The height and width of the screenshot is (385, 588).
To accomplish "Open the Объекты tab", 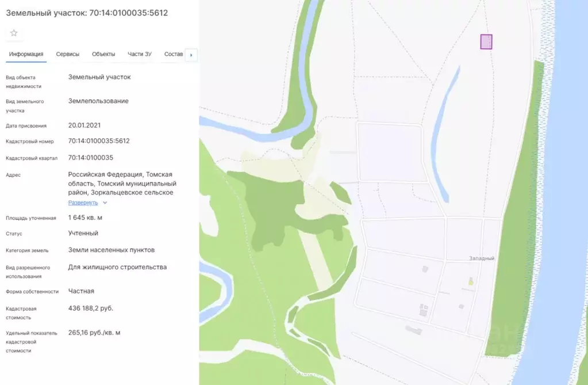I will 103,54.
